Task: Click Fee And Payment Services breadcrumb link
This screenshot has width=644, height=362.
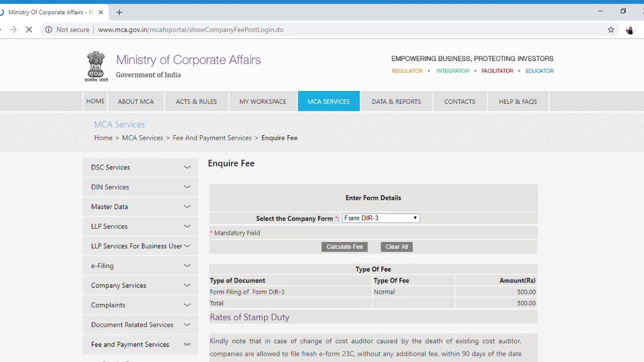Action: (x=212, y=138)
